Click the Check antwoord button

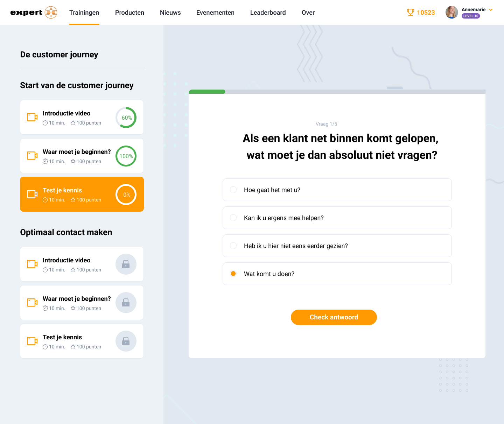point(334,317)
